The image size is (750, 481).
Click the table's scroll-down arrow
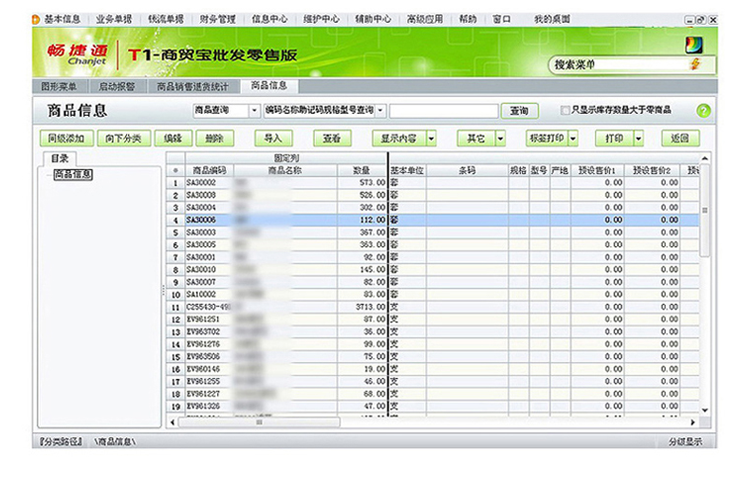pos(705,410)
